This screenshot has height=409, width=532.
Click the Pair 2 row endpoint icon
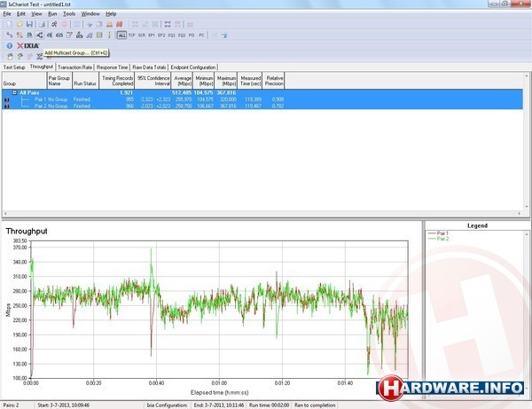point(7,106)
